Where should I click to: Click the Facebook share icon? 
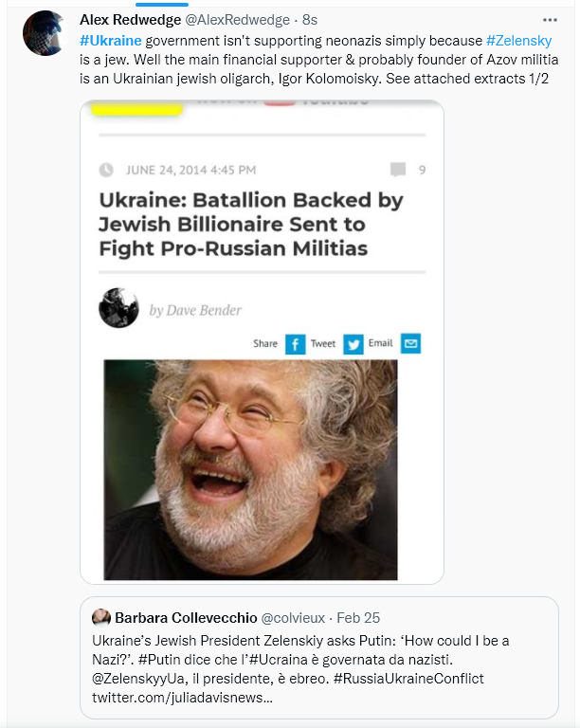[296, 343]
